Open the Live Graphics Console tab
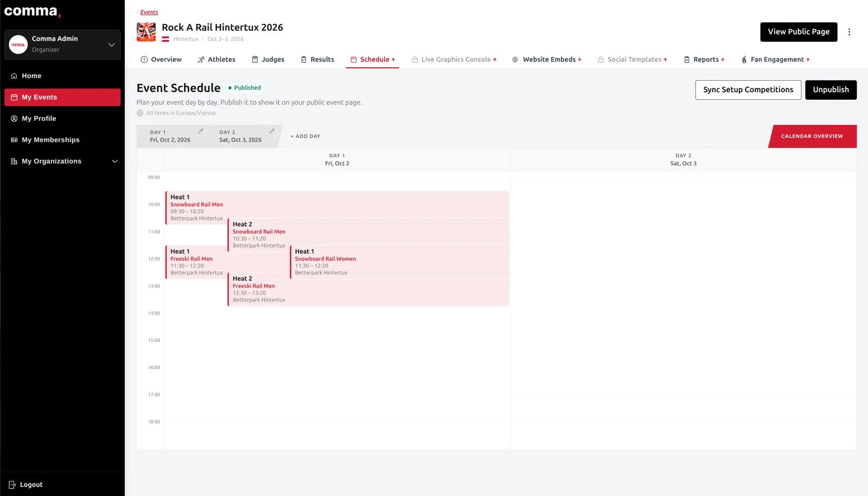868x496 pixels. pyautogui.click(x=454, y=60)
